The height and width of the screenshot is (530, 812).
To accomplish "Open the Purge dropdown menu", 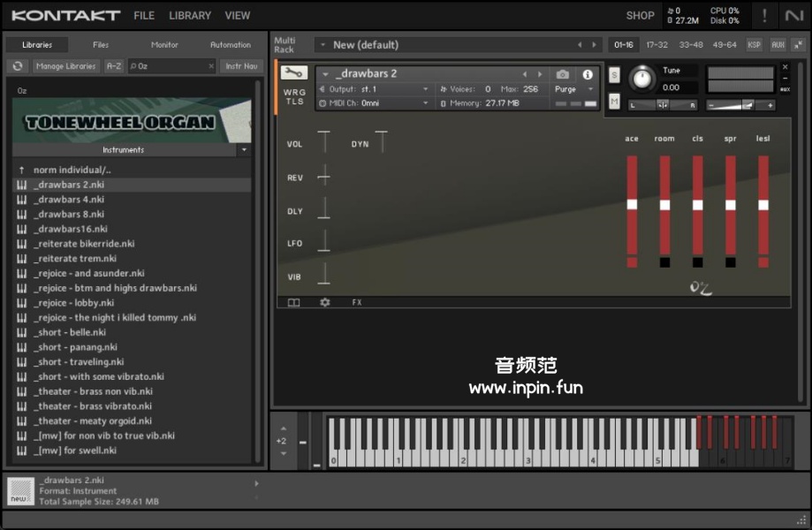I will pyautogui.click(x=574, y=89).
